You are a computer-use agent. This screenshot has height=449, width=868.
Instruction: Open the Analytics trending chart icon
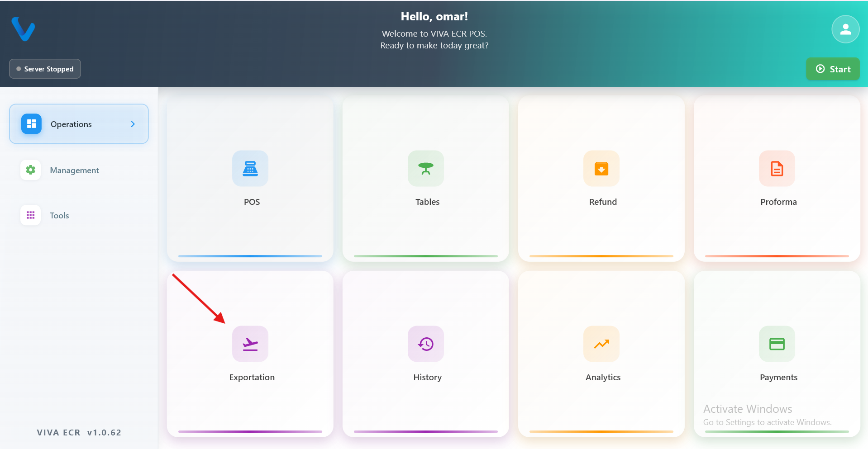pyautogui.click(x=601, y=344)
